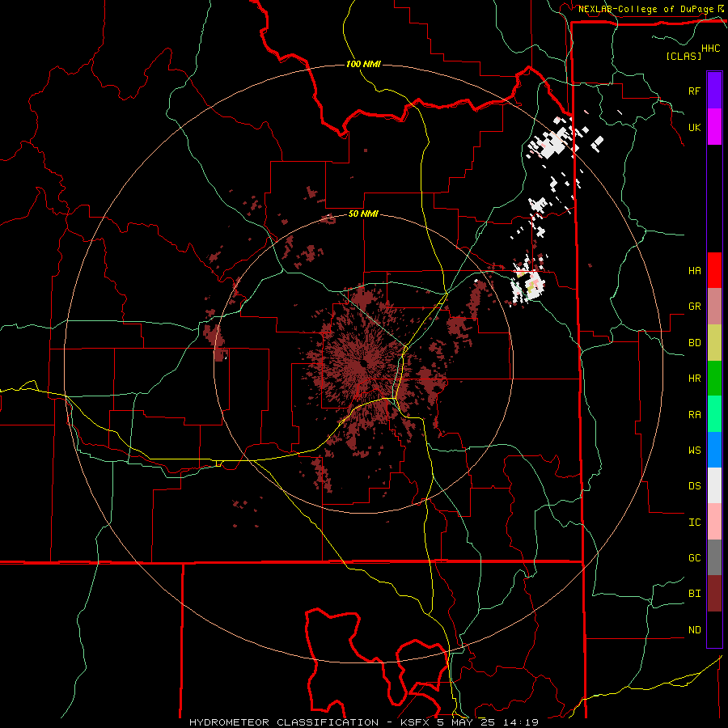This screenshot has width=728, height=728.
Task: Click the 100 NMI range ring label
Action: [x=363, y=64]
